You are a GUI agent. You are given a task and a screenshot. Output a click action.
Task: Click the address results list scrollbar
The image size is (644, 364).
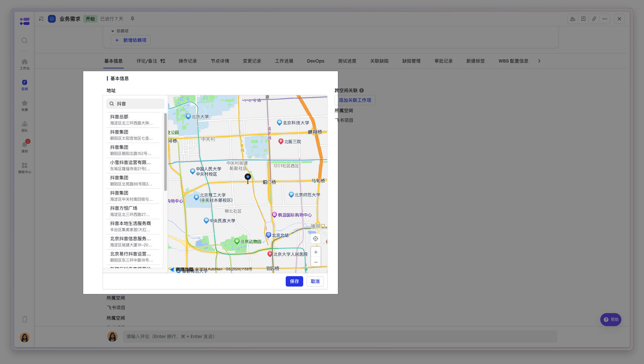click(166, 152)
